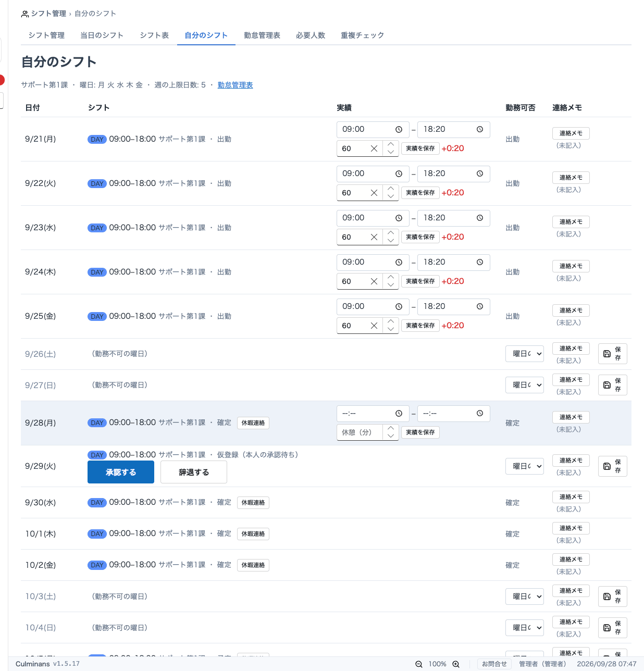The width and height of the screenshot is (644, 671).
Task: Zoom out with the magnifier minus icon
Action: pos(419,664)
